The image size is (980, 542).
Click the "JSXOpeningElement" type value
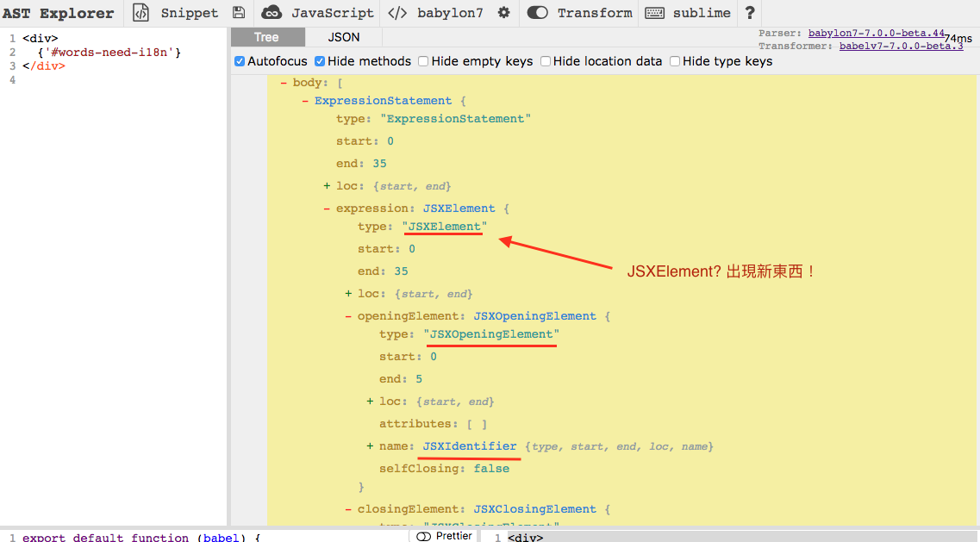[x=491, y=333]
